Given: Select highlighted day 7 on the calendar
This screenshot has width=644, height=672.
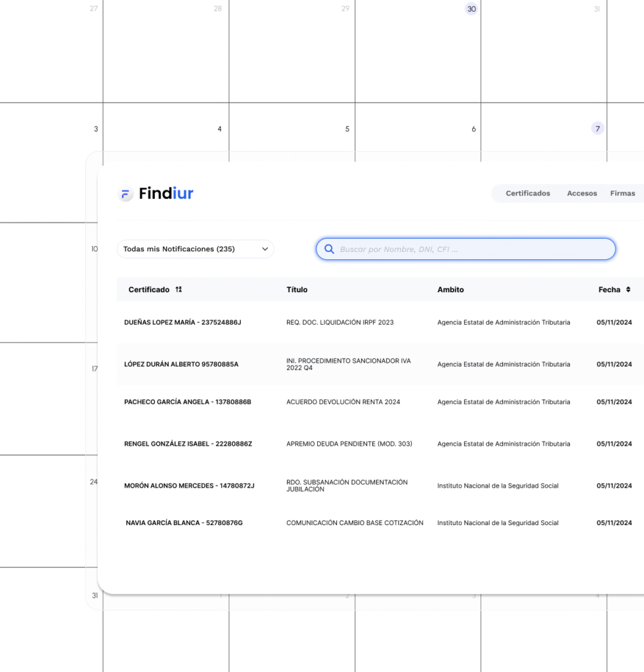Looking at the screenshot, I should tap(597, 129).
